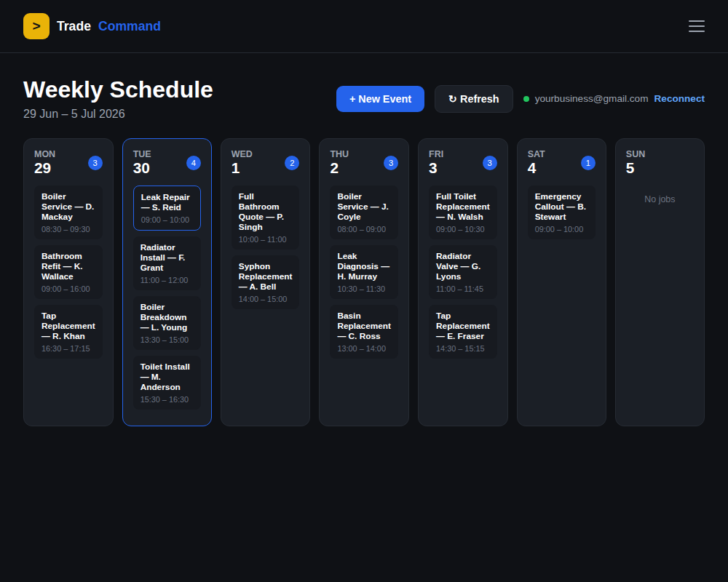Image resolution: width=728 pixels, height=582 pixels.
Task: Click the Thursday job count badge
Action: (391, 163)
